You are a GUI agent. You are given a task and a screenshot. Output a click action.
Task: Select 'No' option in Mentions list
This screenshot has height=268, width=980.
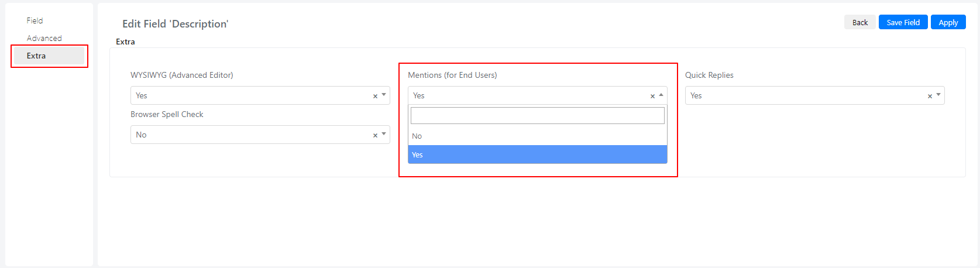[538, 136]
